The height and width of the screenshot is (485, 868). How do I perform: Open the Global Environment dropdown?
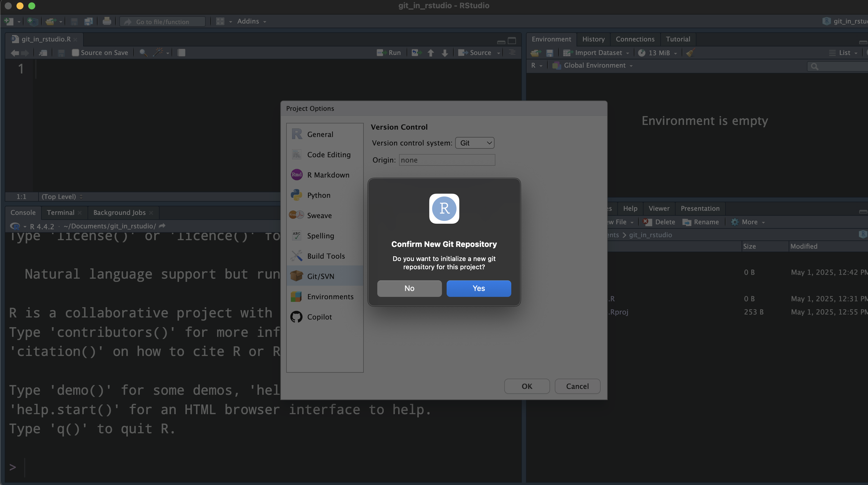pos(595,65)
